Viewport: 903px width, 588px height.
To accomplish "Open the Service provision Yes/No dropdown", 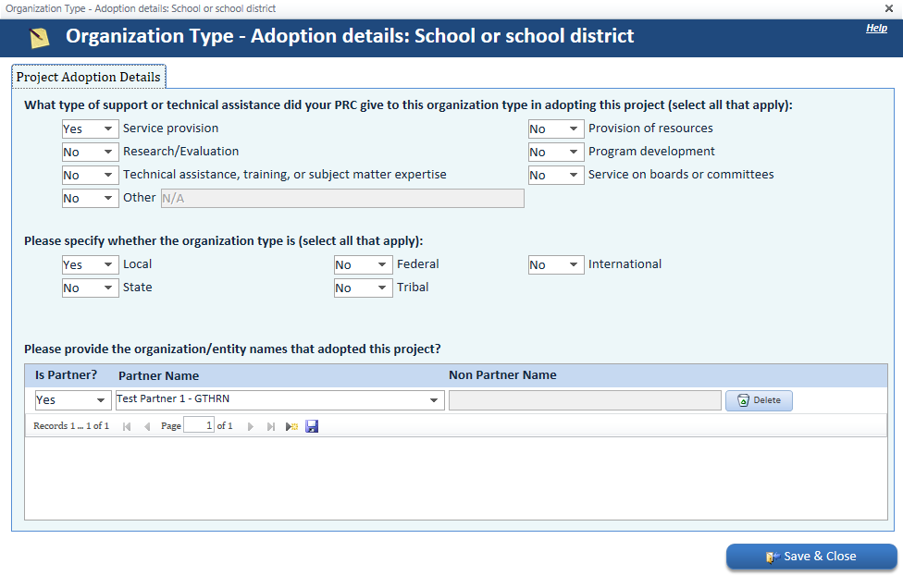I will (91, 129).
